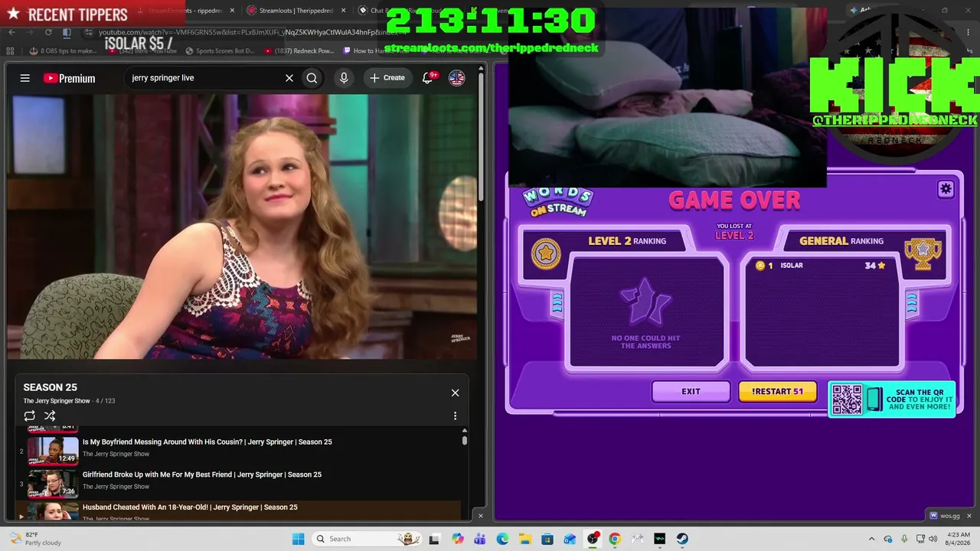The image size is (980, 551).
Task: Open File Explorer from the taskbar
Action: pyautogui.click(x=525, y=539)
